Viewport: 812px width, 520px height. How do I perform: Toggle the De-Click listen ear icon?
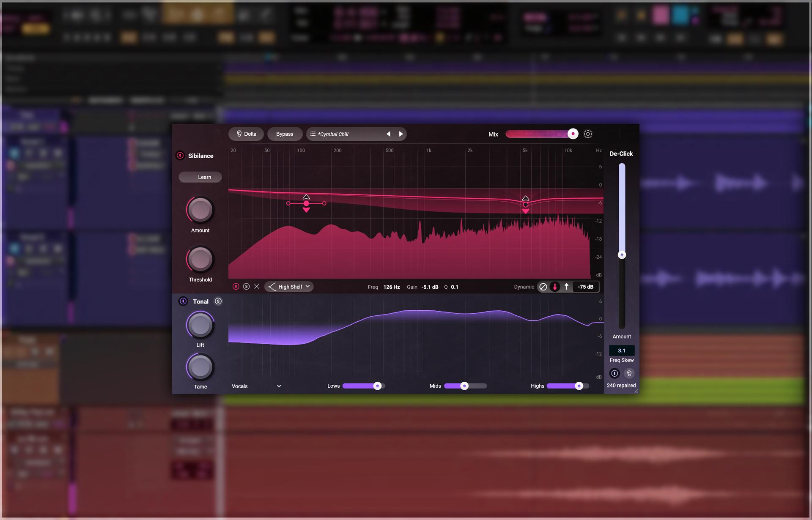click(629, 373)
